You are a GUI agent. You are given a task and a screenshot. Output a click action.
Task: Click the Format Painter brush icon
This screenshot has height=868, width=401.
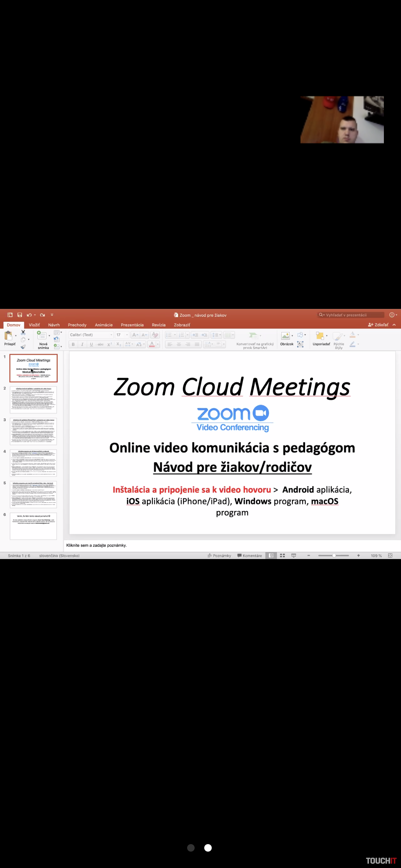click(23, 347)
